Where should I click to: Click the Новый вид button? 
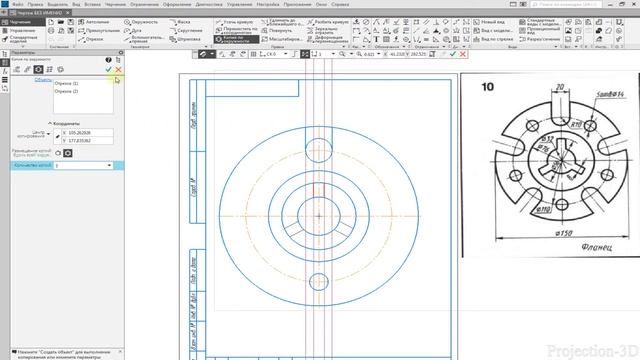coord(489,22)
